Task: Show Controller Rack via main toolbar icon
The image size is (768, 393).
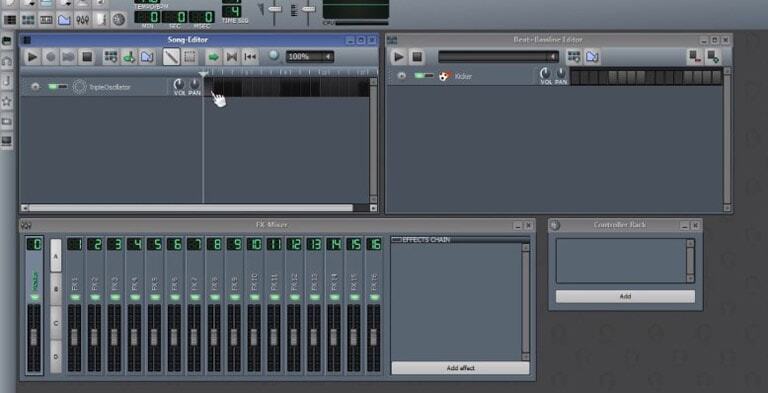Action: [x=119, y=20]
